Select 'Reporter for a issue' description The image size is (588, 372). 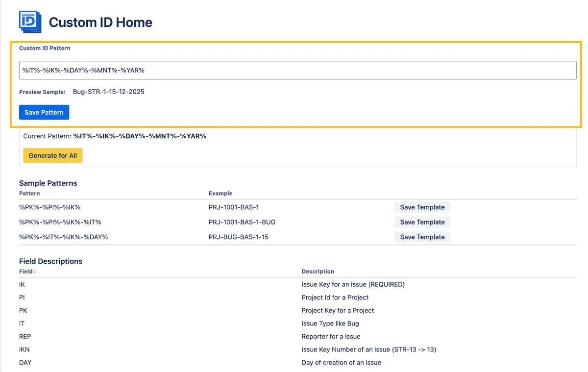pyautogui.click(x=331, y=337)
